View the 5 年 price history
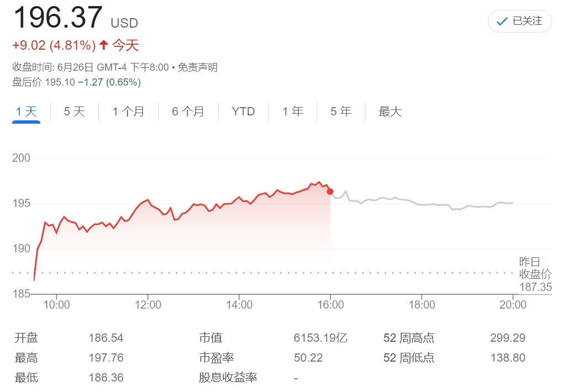563x392 pixels. (341, 112)
